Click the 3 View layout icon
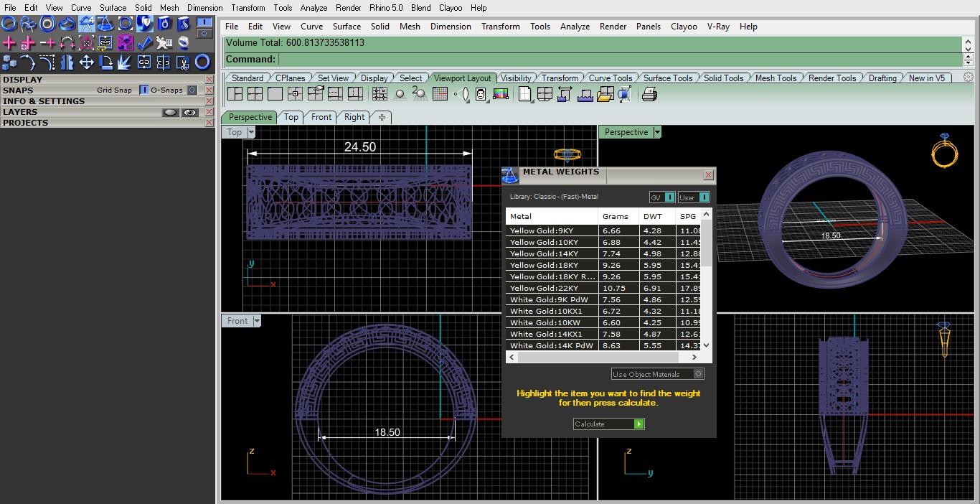 [x=235, y=93]
